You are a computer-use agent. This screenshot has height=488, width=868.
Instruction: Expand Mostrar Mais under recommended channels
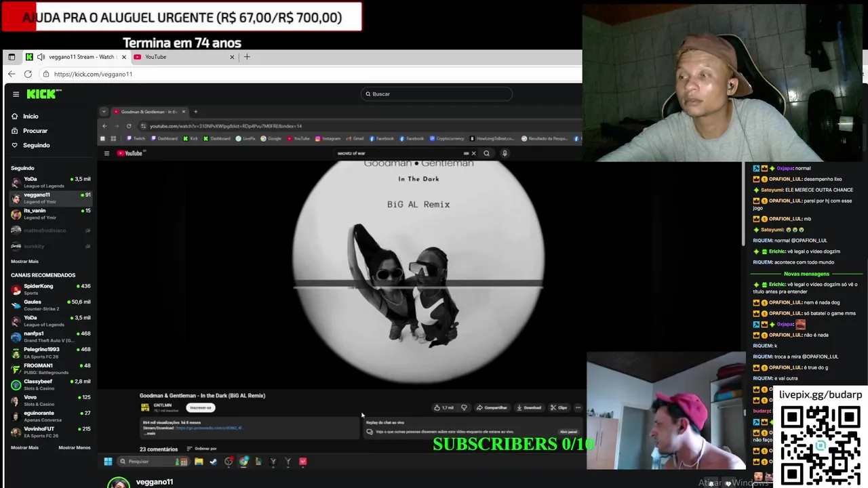(x=24, y=448)
